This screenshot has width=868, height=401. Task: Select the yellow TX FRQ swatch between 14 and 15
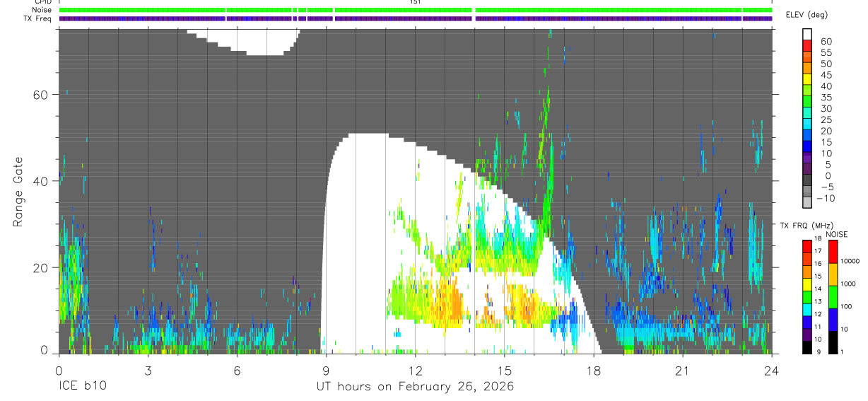pyautogui.click(x=807, y=284)
